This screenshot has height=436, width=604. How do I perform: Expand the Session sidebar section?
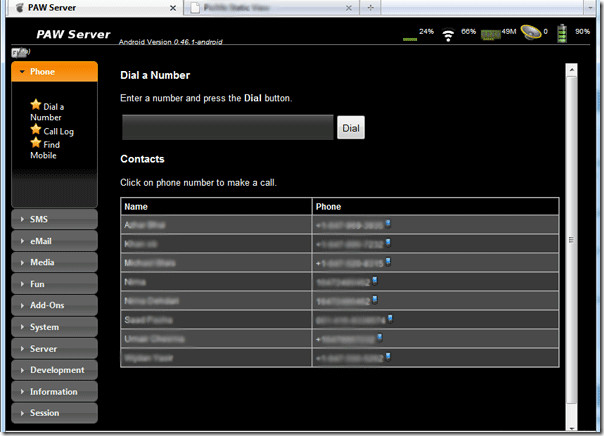(x=54, y=413)
